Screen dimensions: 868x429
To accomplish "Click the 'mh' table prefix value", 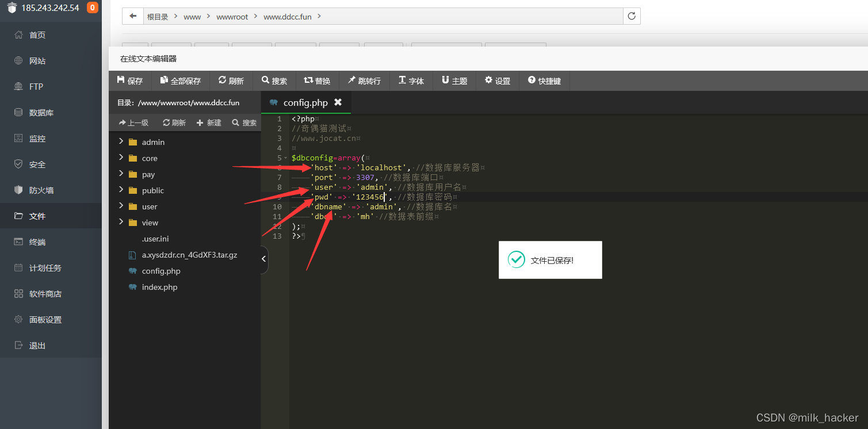I will tap(365, 216).
